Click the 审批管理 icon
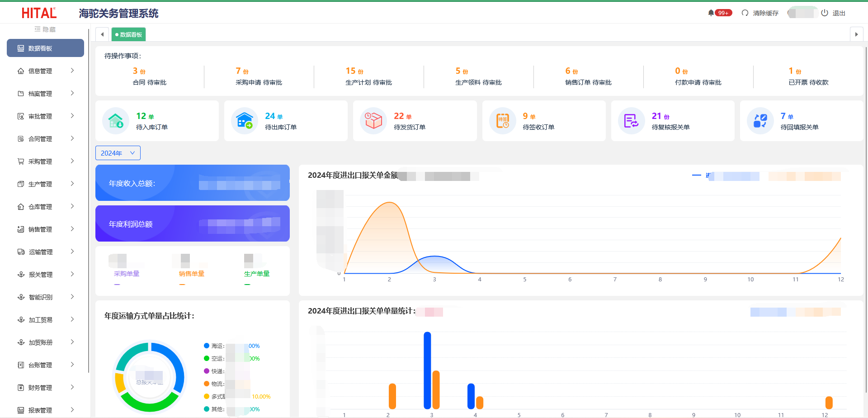 tap(21, 116)
